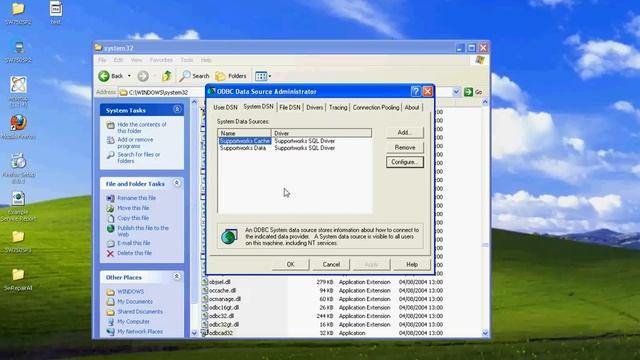Open the Favorites menu in system32 window

(161, 60)
